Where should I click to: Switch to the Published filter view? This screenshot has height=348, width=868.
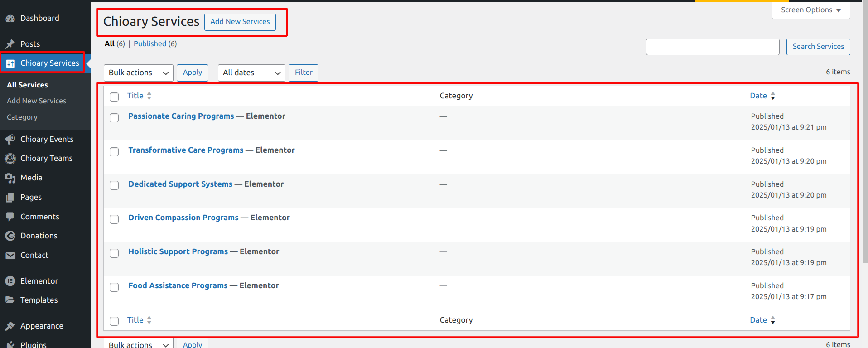[x=150, y=44]
